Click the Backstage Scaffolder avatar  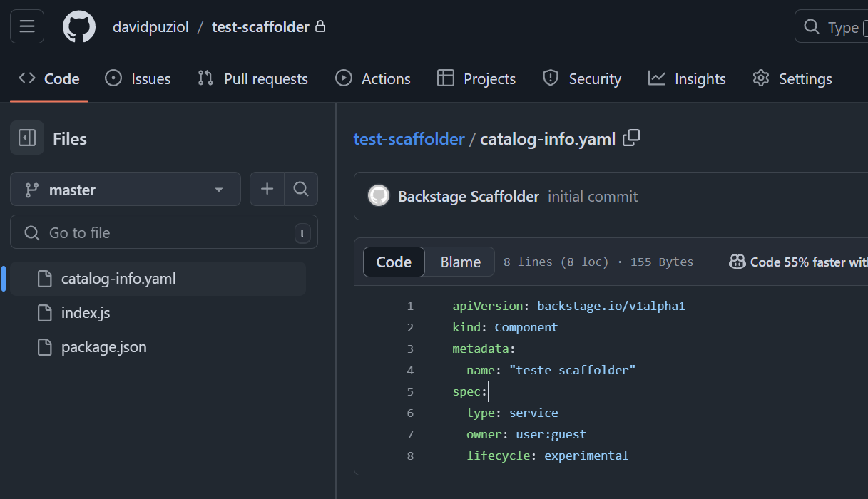coord(379,196)
